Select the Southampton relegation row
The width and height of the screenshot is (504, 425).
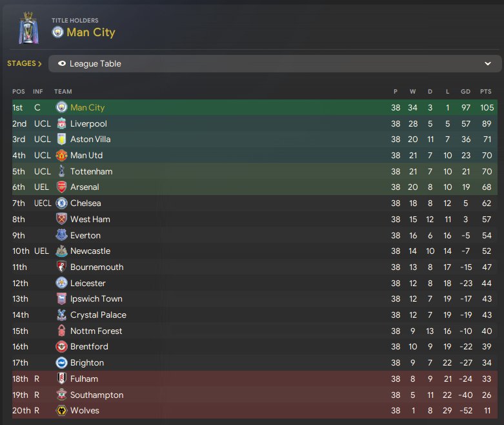pyautogui.click(x=255, y=395)
